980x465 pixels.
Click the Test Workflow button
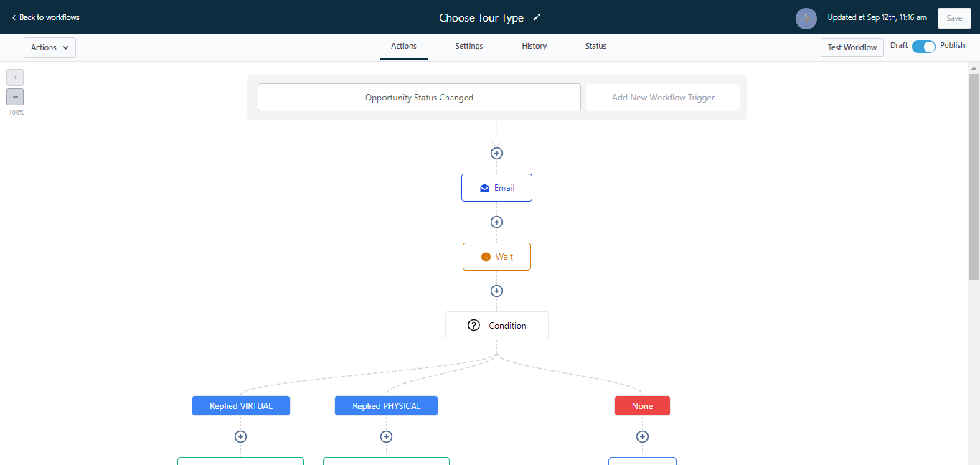[852, 47]
